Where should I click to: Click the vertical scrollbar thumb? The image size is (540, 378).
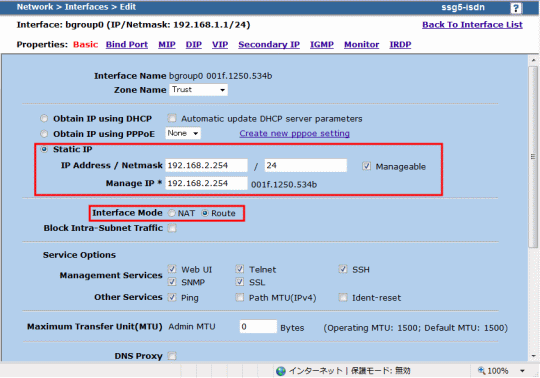click(533, 157)
